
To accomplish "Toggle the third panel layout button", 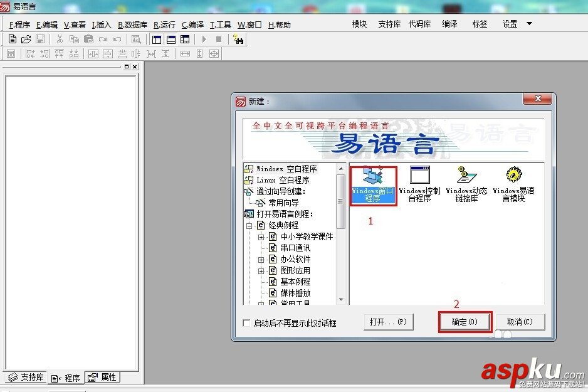I will (x=185, y=40).
